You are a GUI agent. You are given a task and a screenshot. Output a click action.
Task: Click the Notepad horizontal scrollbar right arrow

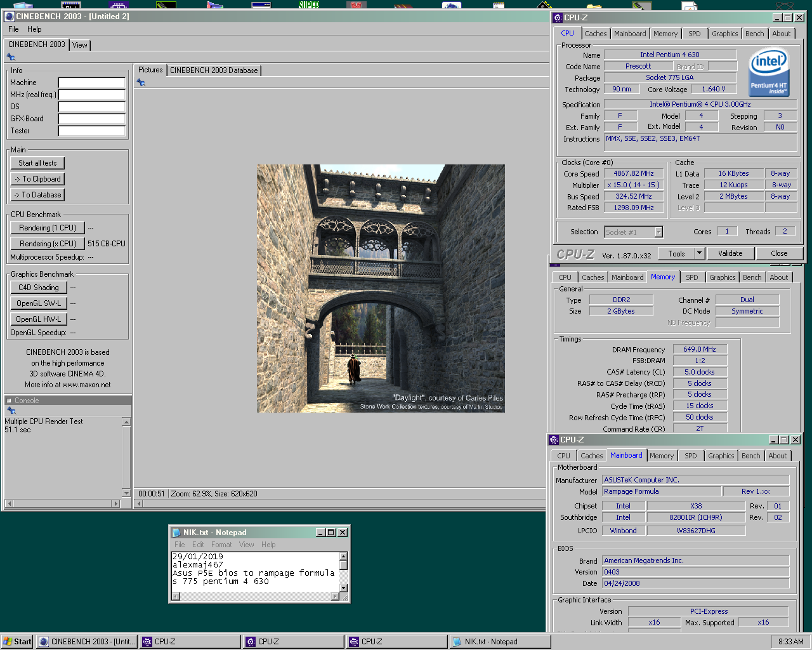coord(335,597)
